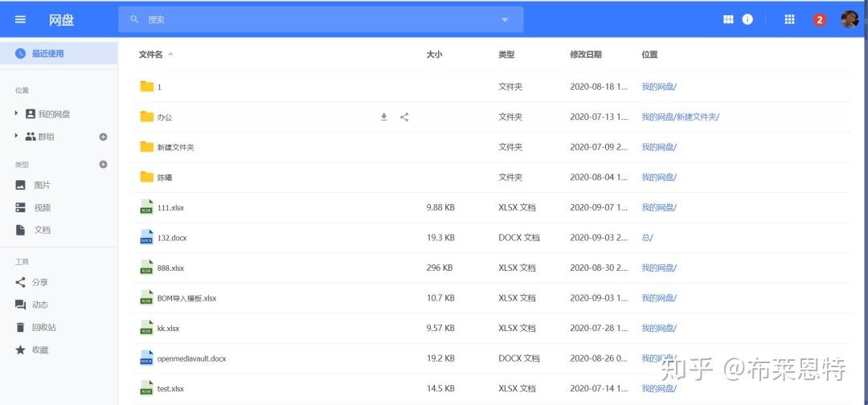Click the DOCX 文档 type for 132.docx
868x405 pixels.
518,238
